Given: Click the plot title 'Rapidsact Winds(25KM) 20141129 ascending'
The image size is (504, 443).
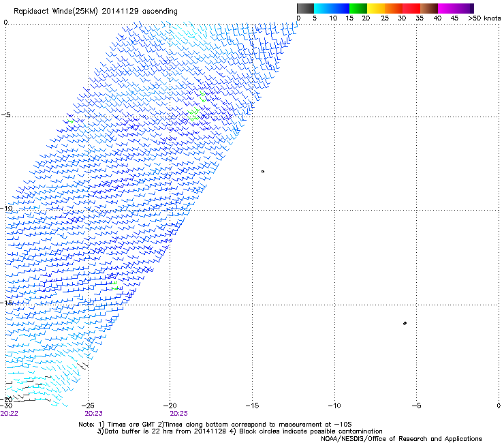Looking at the screenshot, I should [x=95, y=12].
